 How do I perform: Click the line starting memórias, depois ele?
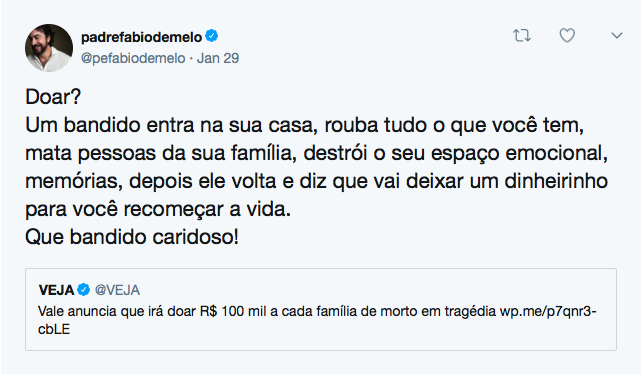[x=316, y=181]
